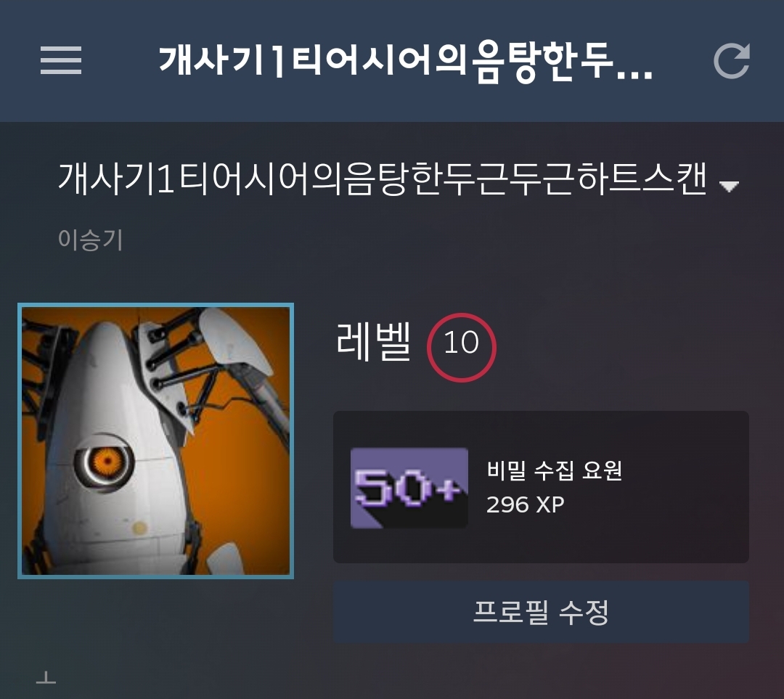
Task: Tap the refresh icon in the header
Action: click(732, 60)
